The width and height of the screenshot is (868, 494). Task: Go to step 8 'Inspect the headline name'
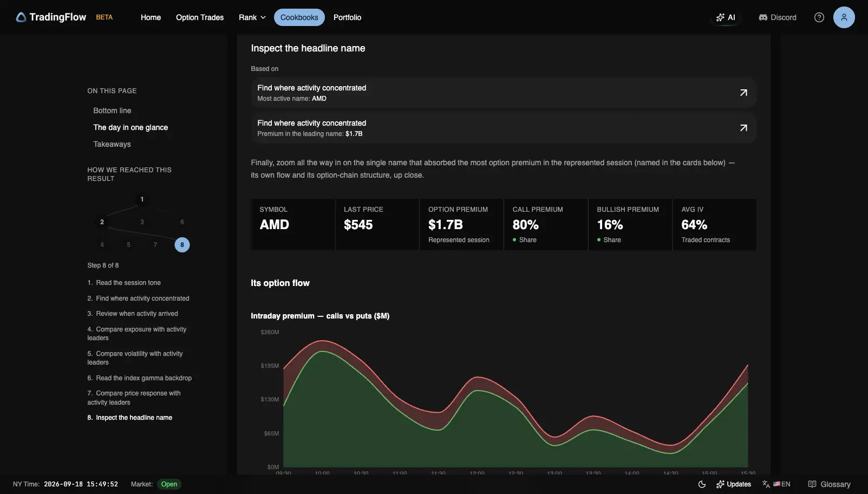tap(129, 418)
